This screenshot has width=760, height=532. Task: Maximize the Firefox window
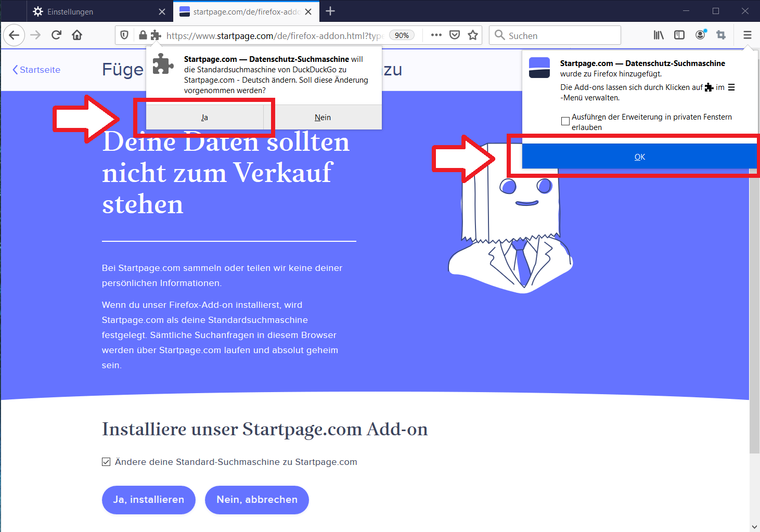coord(716,11)
